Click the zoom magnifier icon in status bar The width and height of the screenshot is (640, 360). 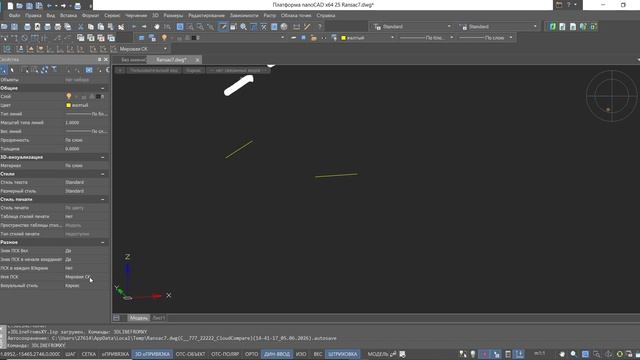573,354
